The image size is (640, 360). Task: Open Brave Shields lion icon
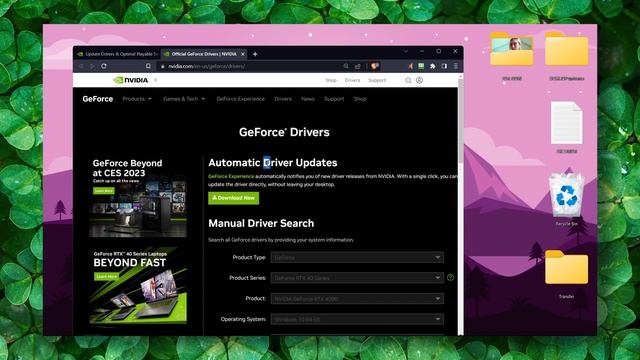[374, 66]
